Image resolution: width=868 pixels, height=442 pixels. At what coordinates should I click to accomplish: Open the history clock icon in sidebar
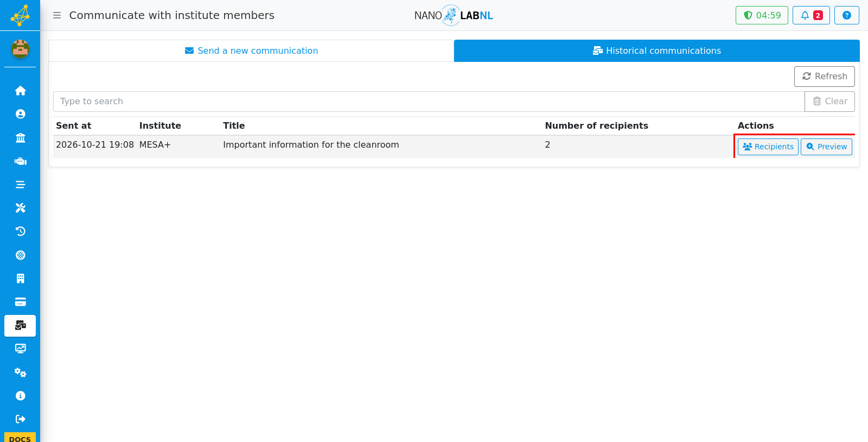point(20,231)
